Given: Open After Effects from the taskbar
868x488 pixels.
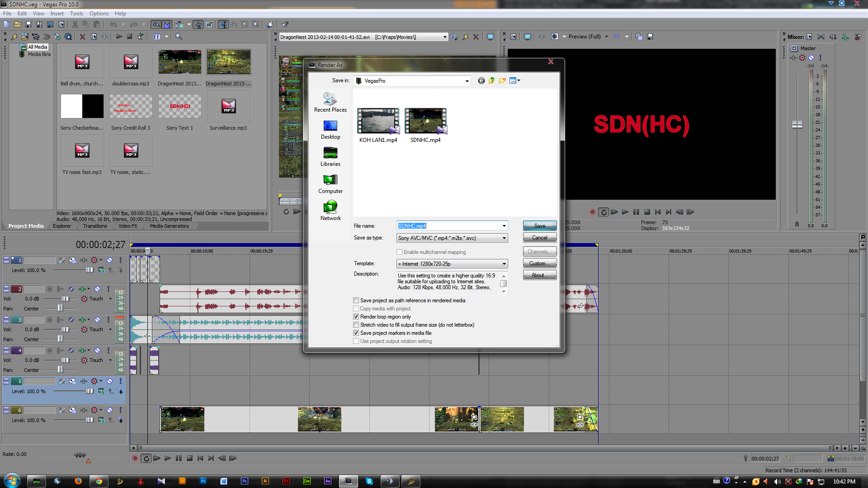Looking at the screenshot, I should pos(328,481).
